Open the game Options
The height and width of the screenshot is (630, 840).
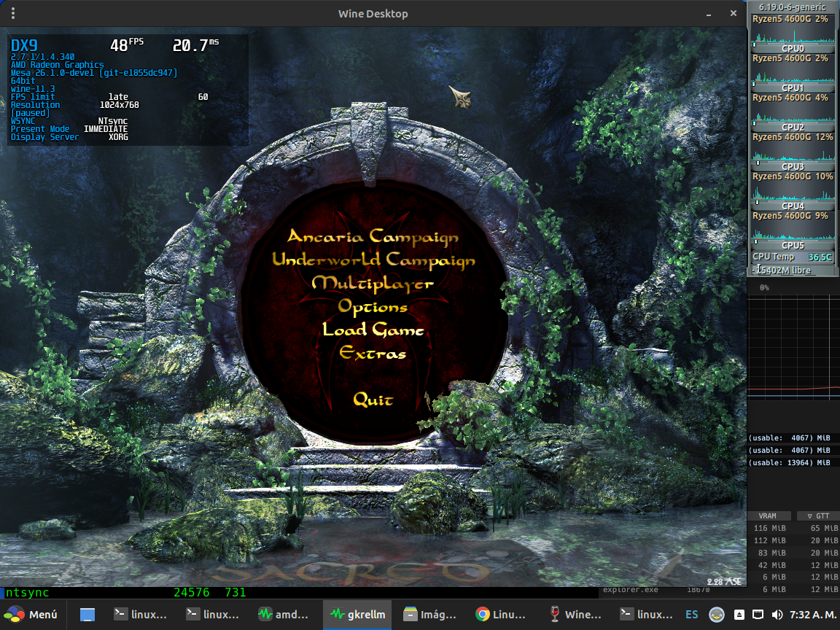point(373,307)
